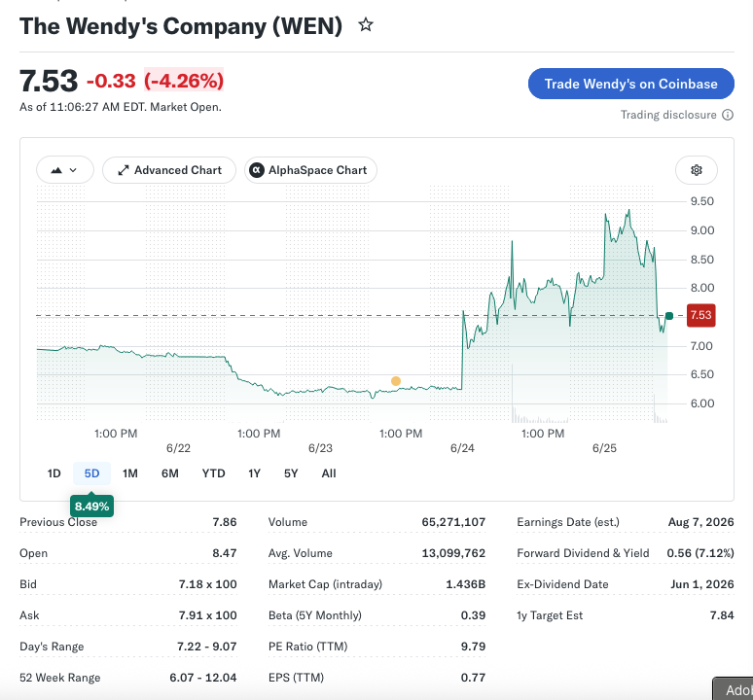Screen dimensions: 753x700
Task: Click the Ex-Dividend Date value Jun 1, 2026
Action: click(x=702, y=584)
